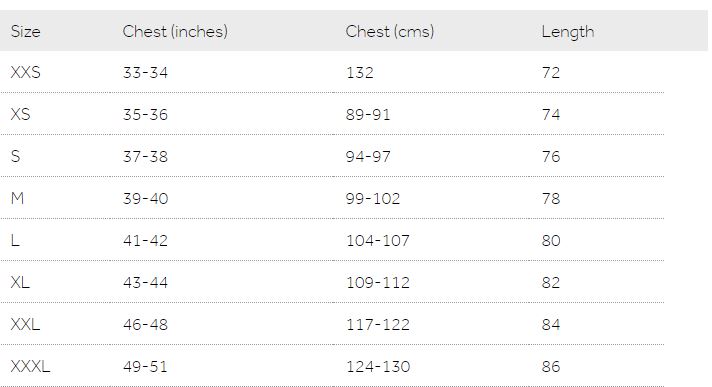
Task: Select the L size row label
Action: click(x=15, y=240)
